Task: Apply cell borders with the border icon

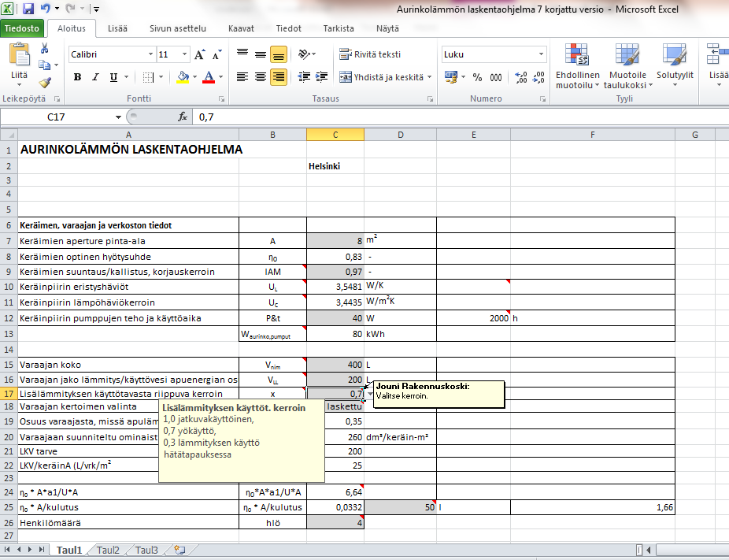Action: (x=148, y=77)
